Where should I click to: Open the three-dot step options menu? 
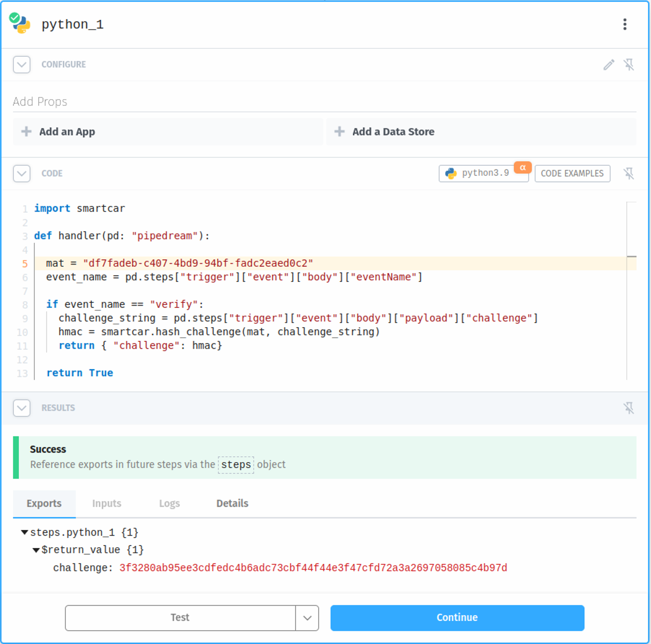(625, 24)
